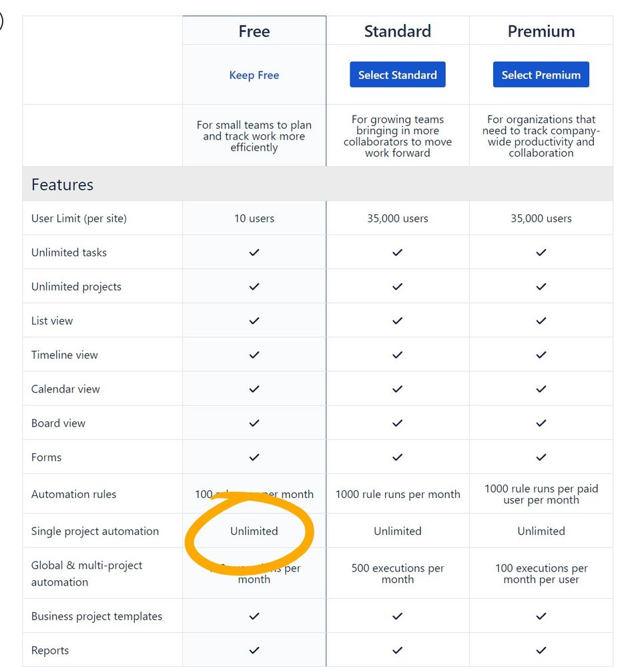Click the Global & multi-project automation label
Screen dimensions: 644x667
pos(87,574)
